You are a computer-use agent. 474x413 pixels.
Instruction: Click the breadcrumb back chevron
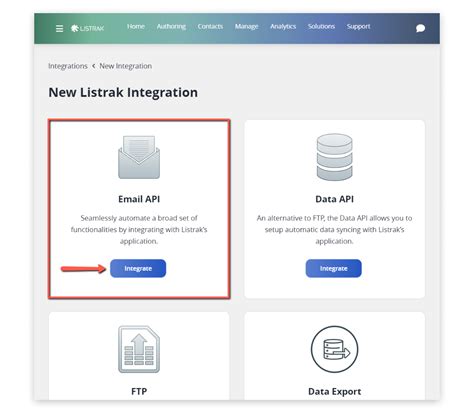94,66
